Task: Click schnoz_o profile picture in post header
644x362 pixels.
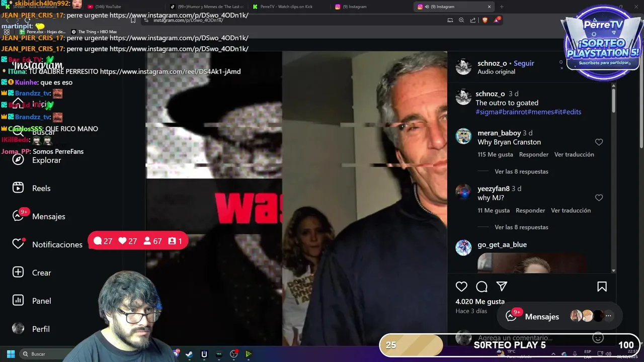Action: pos(463,66)
